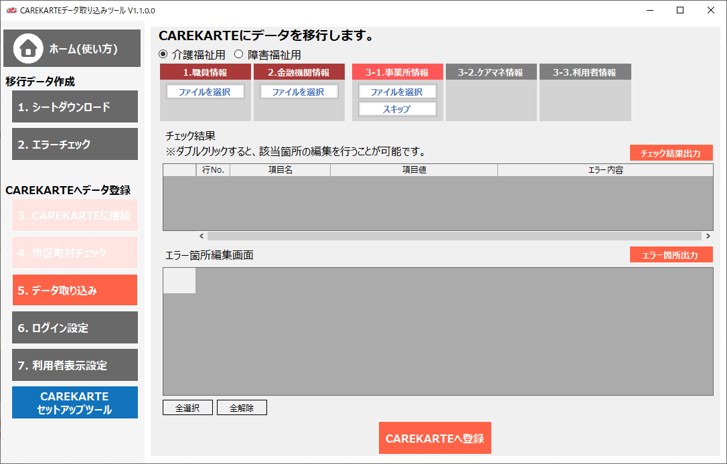Click 3. CAREKARTEに接続 button
This screenshot has width=727, height=464.
pos(75,215)
